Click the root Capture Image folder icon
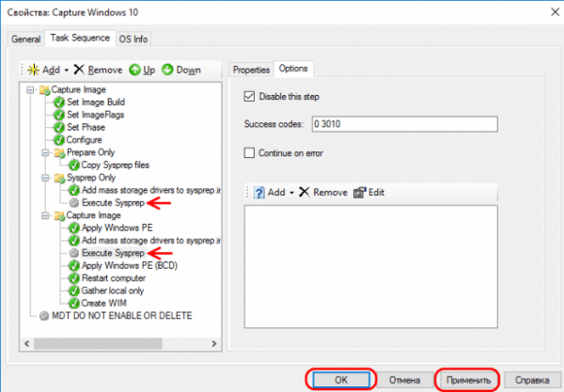 (44, 90)
